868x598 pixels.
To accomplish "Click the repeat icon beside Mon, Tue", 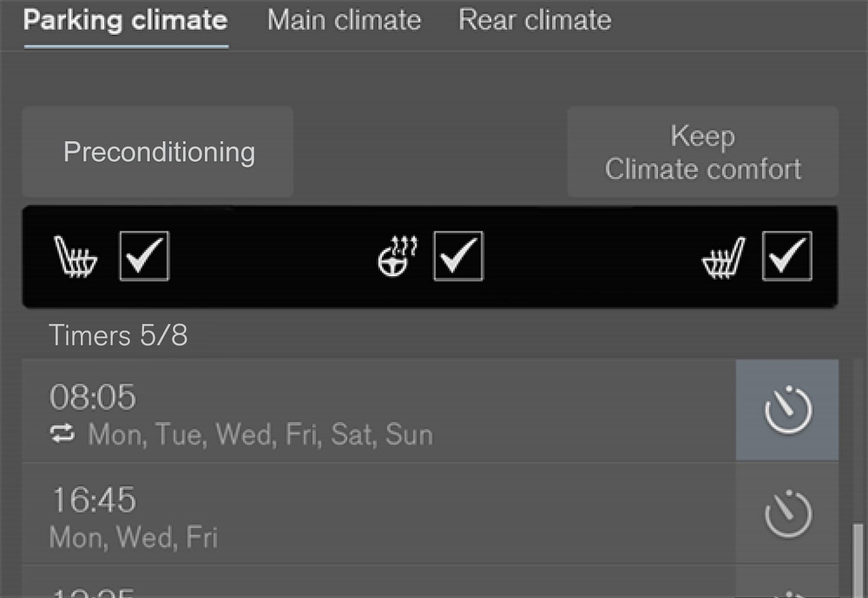I will click(62, 435).
